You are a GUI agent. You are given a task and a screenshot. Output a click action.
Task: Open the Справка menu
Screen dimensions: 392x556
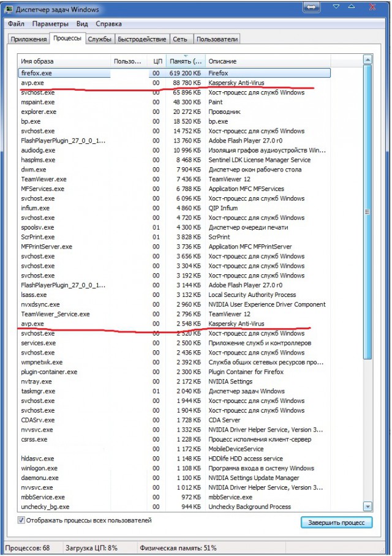point(108,24)
